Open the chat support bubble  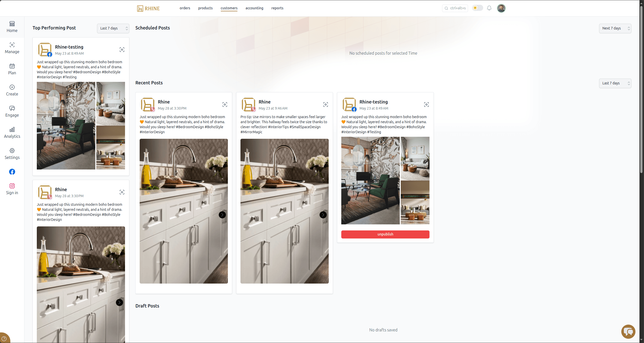tap(628, 332)
